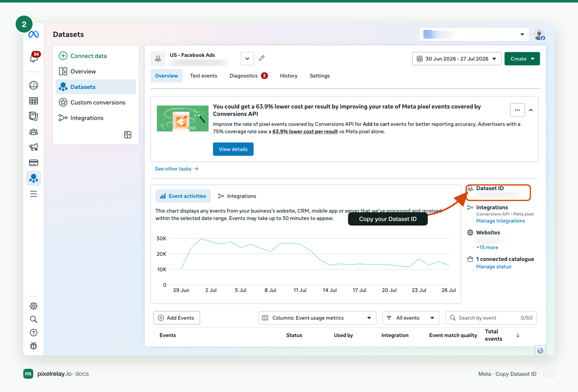This screenshot has height=392, width=578.
Task: Follow the Manage Integrations link
Action: 500,221
